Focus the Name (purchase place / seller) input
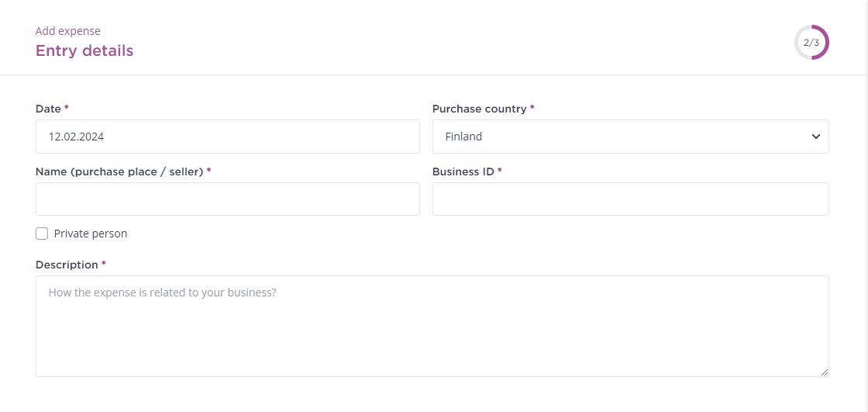 pyautogui.click(x=228, y=199)
